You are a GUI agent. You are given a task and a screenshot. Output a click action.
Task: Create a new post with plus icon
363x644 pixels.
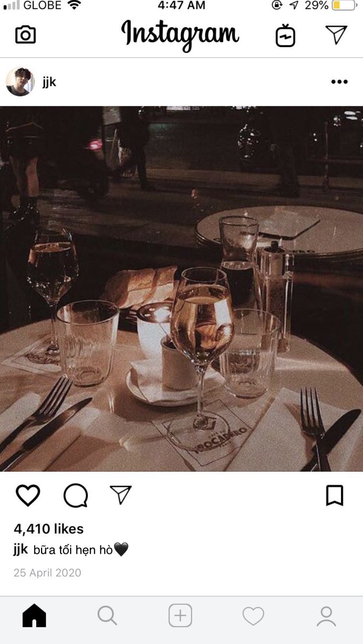click(180, 615)
